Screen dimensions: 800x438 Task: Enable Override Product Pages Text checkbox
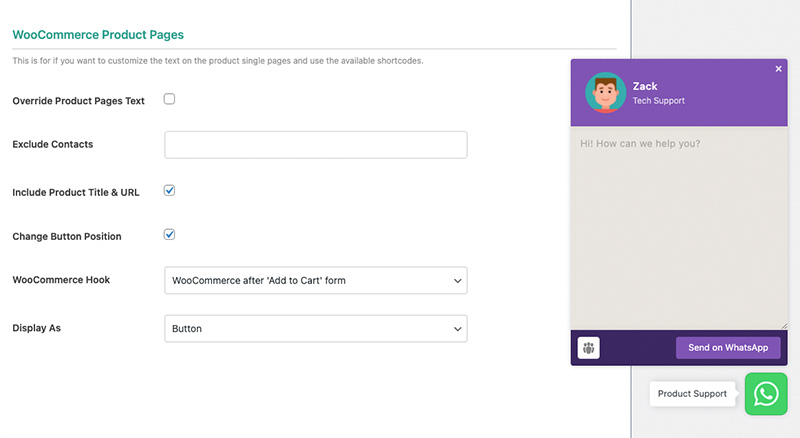tap(170, 99)
